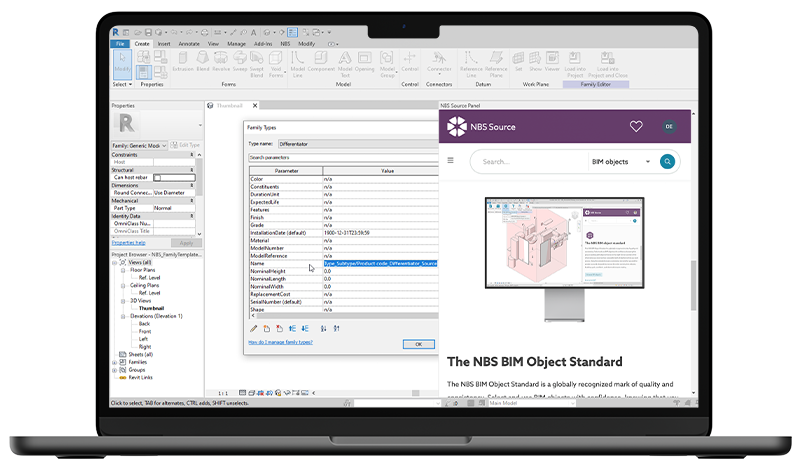Image resolution: width=800 pixels, height=471 pixels.
Task: Click the Modify arrow tool
Action: click(122, 65)
